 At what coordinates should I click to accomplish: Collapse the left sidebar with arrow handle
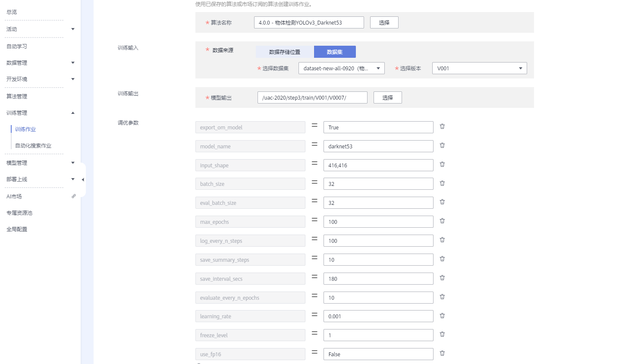pos(83,179)
